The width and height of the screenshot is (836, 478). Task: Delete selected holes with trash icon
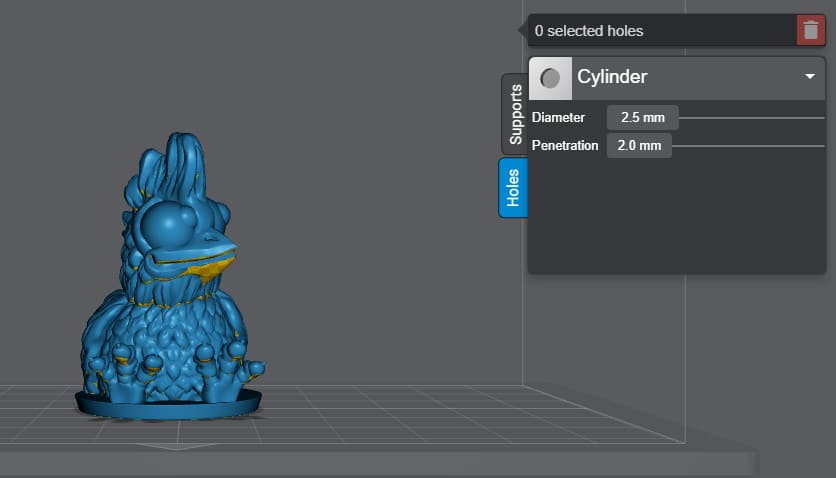tap(810, 30)
